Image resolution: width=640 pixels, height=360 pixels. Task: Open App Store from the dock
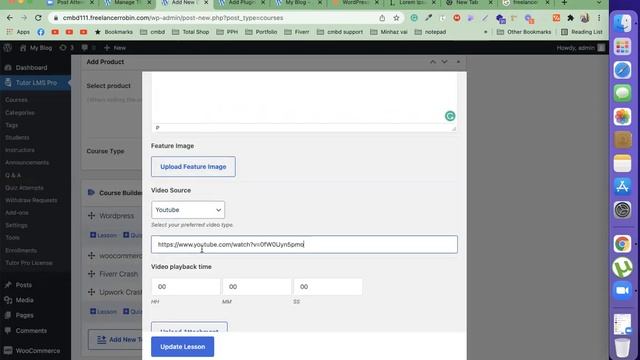tap(622, 187)
